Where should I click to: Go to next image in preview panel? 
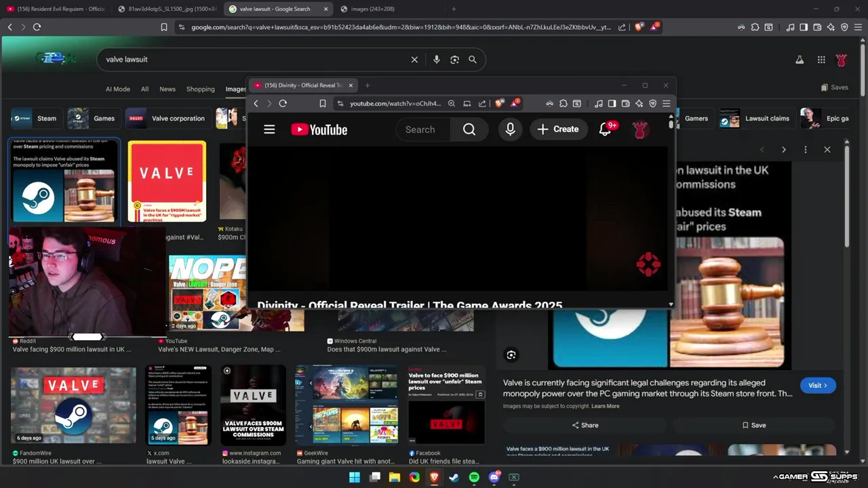click(784, 149)
